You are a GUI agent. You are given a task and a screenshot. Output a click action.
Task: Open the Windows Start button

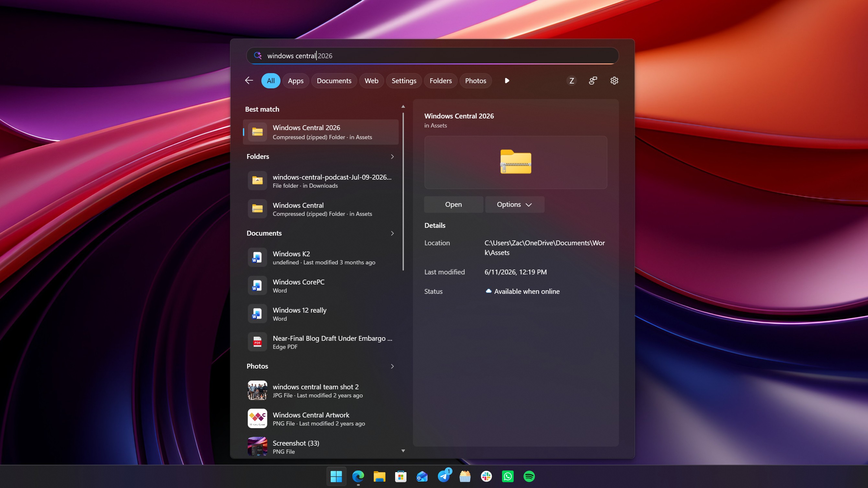[x=336, y=476]
